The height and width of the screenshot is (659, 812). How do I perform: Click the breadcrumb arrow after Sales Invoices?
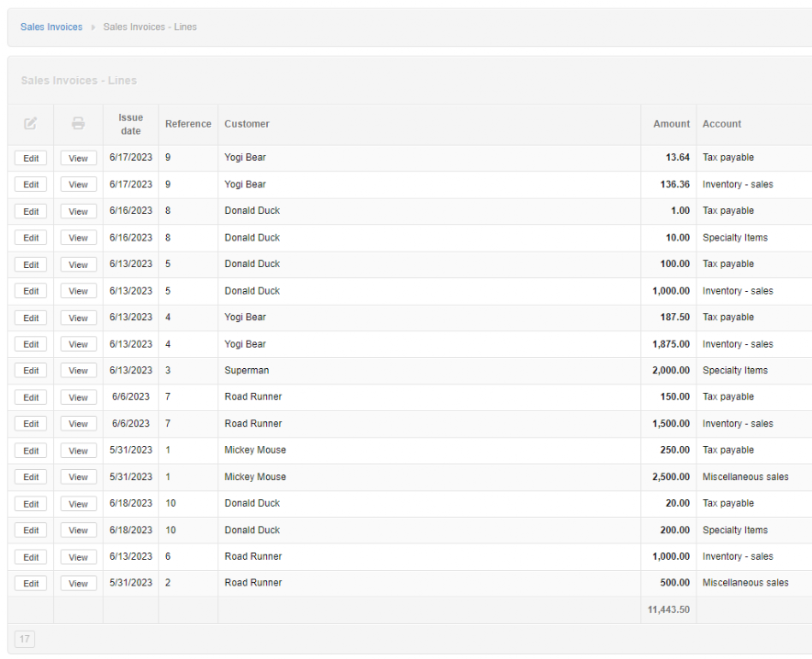pyautogui.click(x=94, y=27)
